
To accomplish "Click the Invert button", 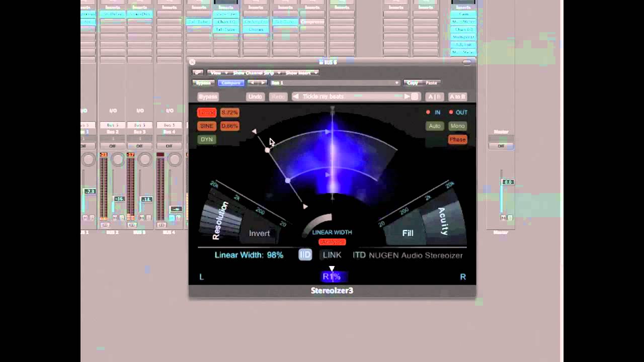I will [259, 233].
